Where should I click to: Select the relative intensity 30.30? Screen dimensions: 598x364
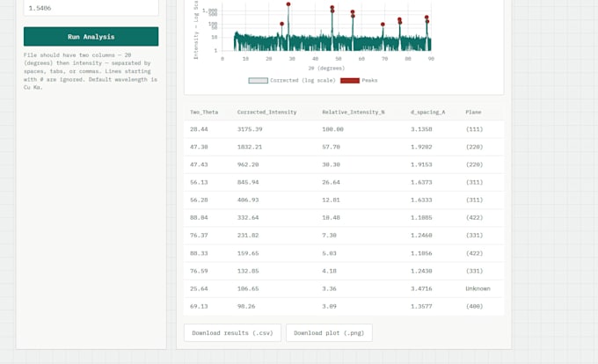pos(331,164)
